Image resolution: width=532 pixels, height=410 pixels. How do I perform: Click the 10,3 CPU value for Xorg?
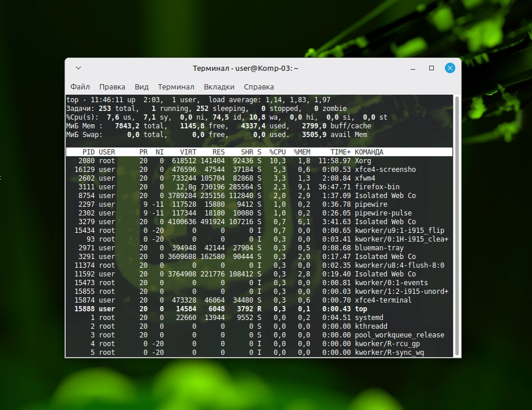[x=278, y=161]
